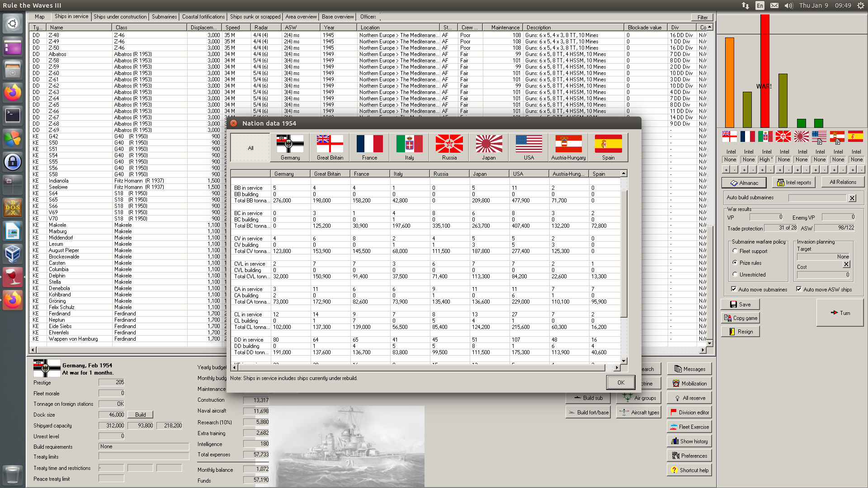Select the Japan flag in Nation data
This screenshot has width=868, height=488.
click(489, 147)
